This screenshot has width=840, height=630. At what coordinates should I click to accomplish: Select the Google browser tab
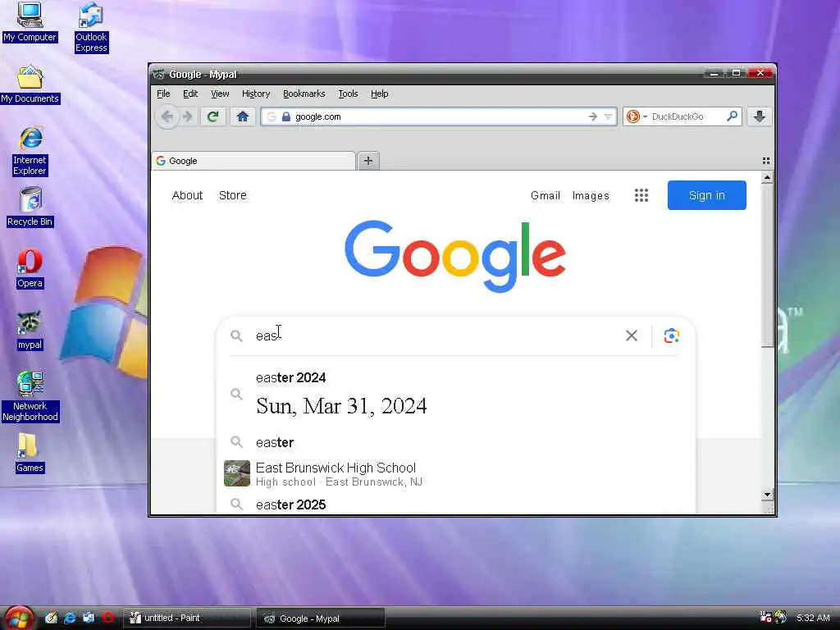pyautogui.click(x=253, y=161)
